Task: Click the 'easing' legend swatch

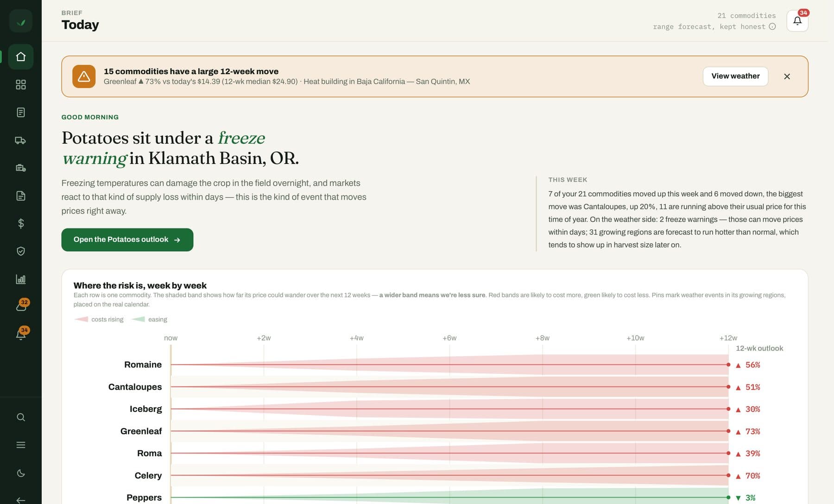Action: [138, 319]
